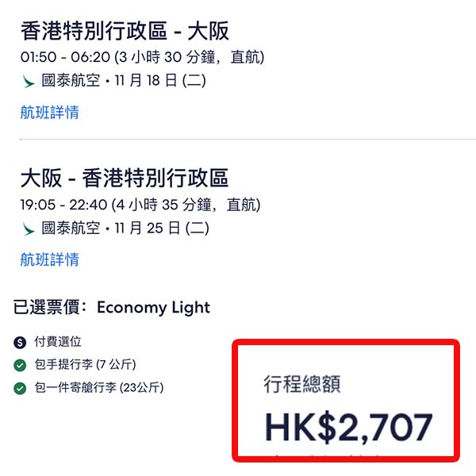Click 國泰航空 • 11 月 18 日 (二) text

click(125, 82)
